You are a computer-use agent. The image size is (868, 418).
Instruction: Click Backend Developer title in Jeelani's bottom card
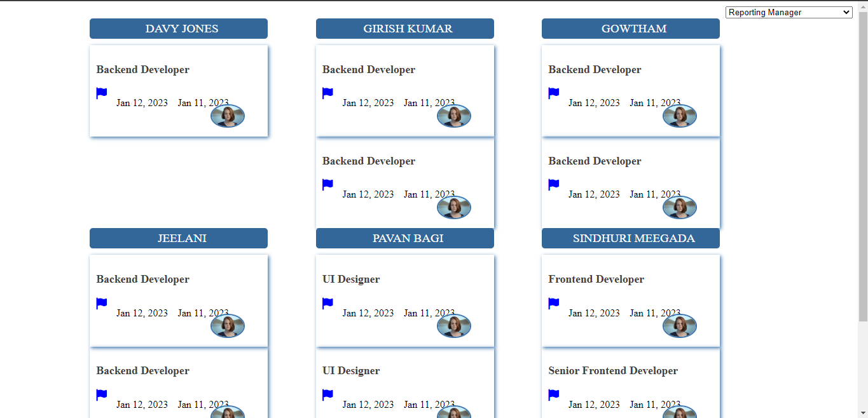[x=143, y=371]
